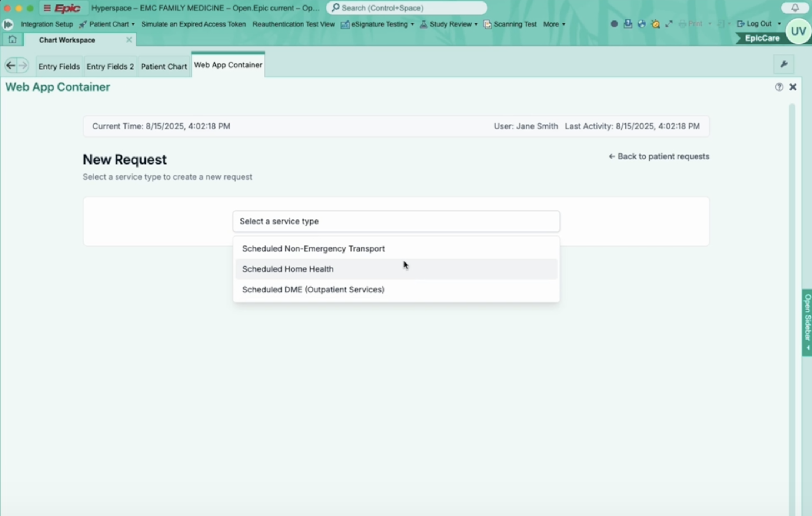This screenshot has width=812, height=516.
Task: Switch to the Patient Chart tab
Action: coord(164,66)
